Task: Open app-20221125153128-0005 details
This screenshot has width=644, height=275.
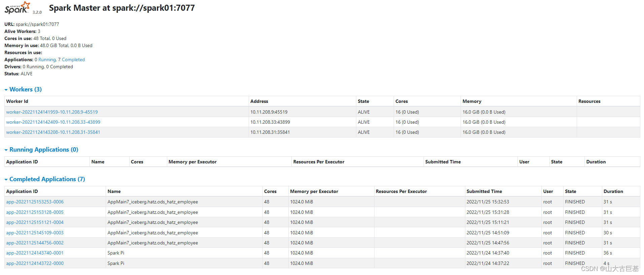Action: pos(35,212)
